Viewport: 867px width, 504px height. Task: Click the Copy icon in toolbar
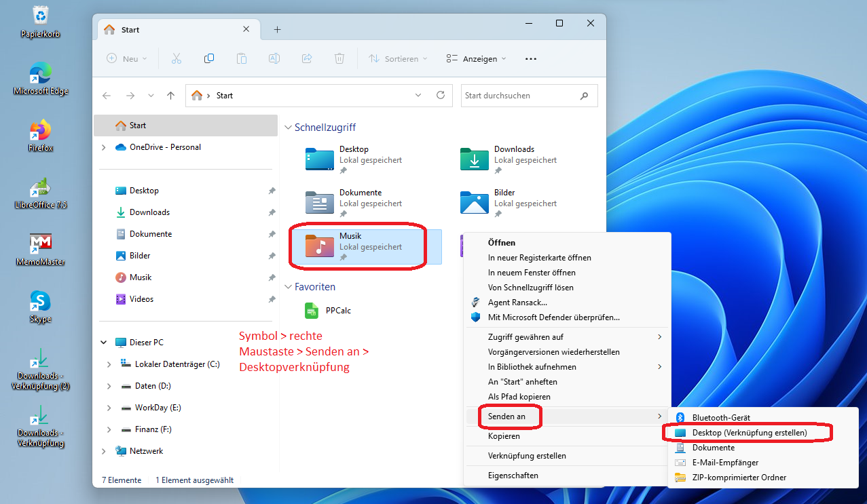click(209, 59)
